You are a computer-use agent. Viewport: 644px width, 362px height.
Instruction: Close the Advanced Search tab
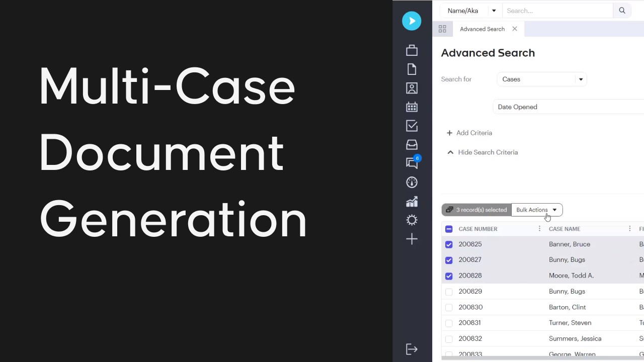[x=514, y=29]
